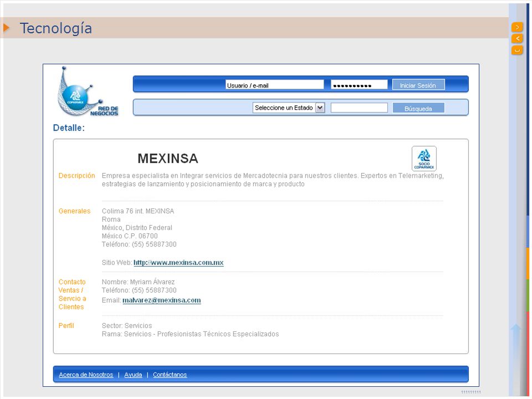Click the 'México, Distrito Federal' text

(137, 228)
